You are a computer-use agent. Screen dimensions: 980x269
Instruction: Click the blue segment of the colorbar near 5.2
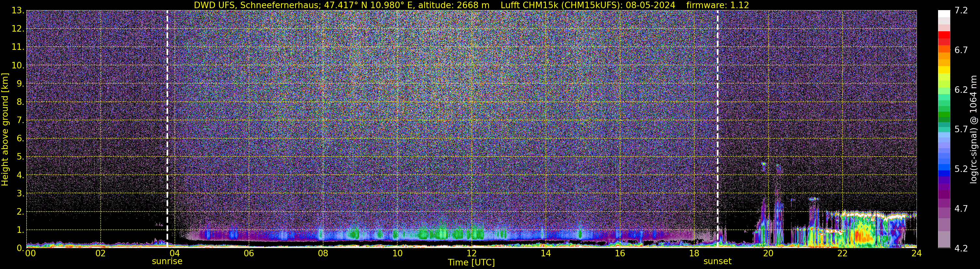pos(944,167)
